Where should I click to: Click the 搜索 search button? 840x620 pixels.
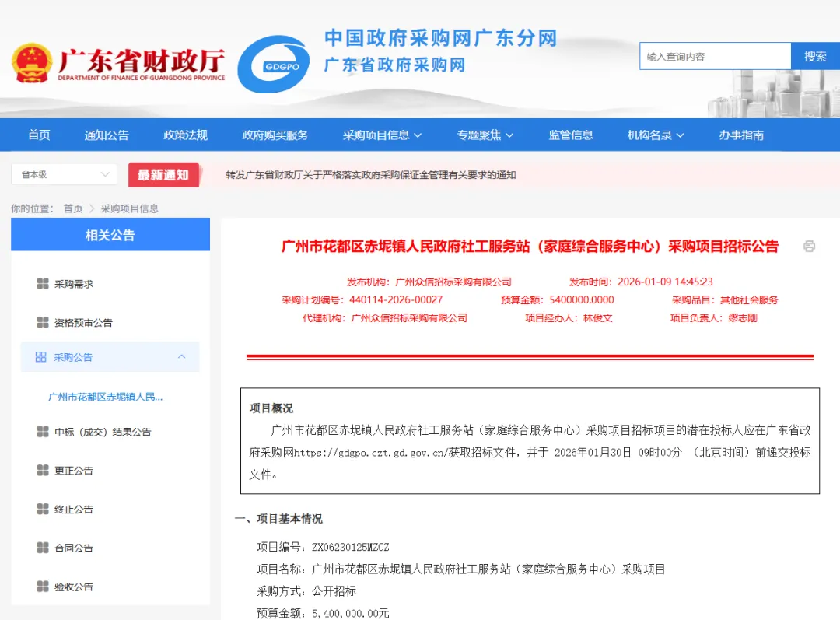[x=815, y=56]
